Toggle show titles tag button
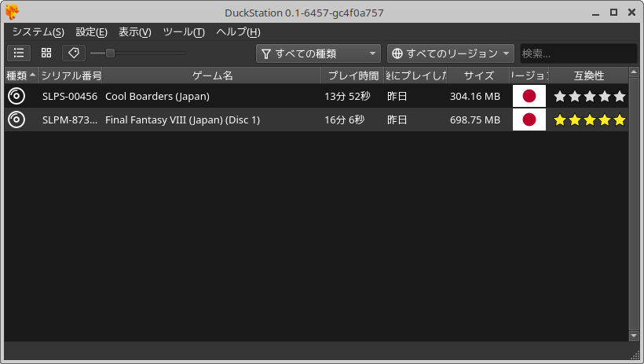The height and width of the screenshot is (364, 644). (x=74, y=53)
